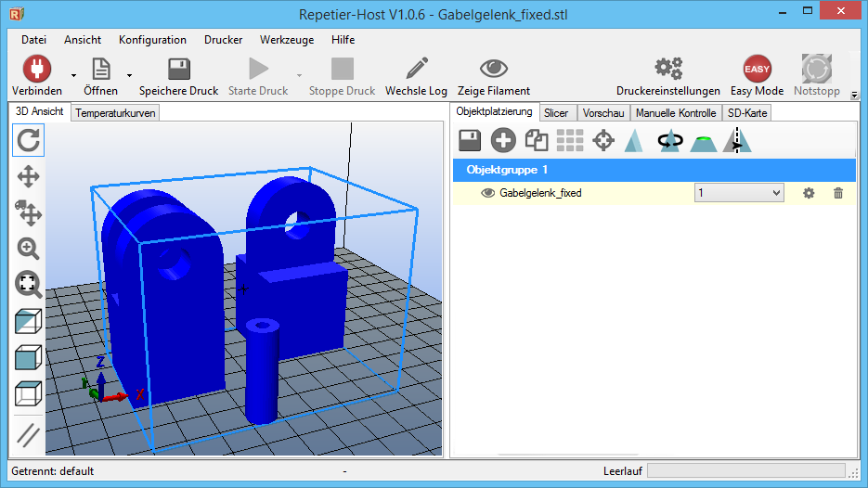
Task: Toggle parallel projection lines icon
Action: [28, 435]
